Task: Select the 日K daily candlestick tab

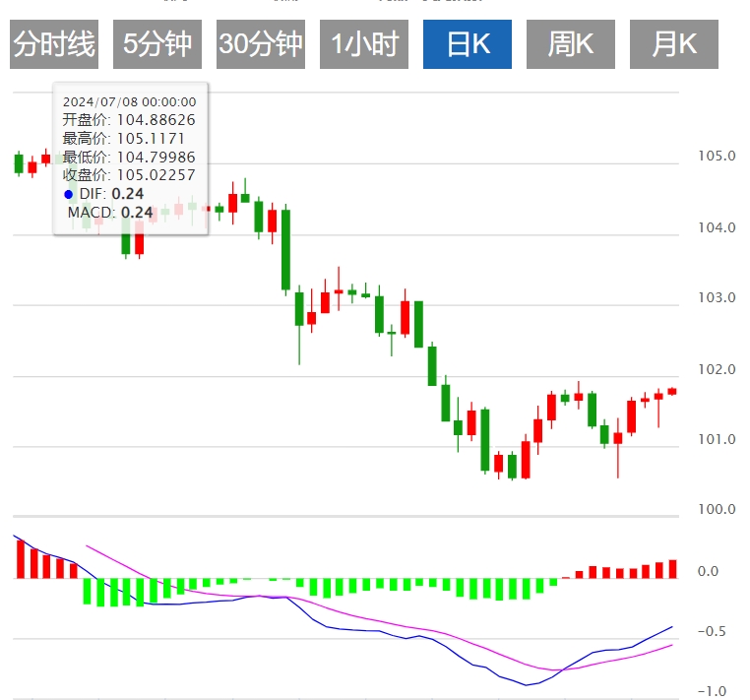Action: coord(468,44)
